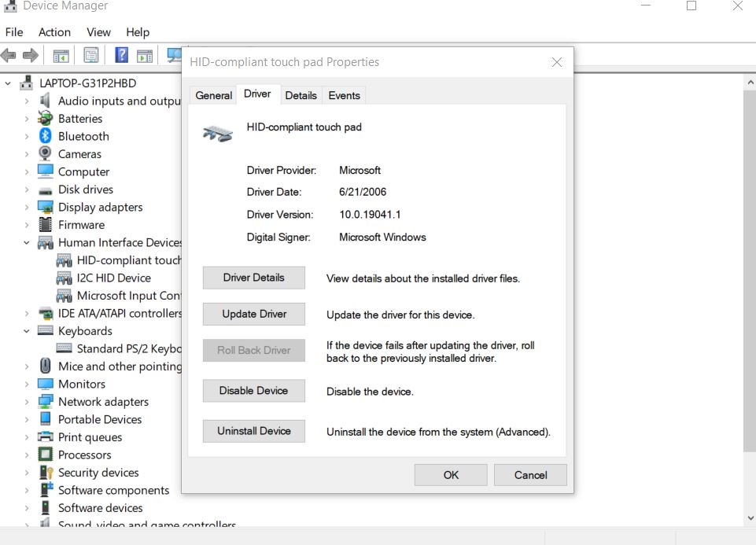Image resolution: width=756 pixels, height=545 pixels.
Task: Expand the Network adapters node arrow
Action: click(27, 402)
